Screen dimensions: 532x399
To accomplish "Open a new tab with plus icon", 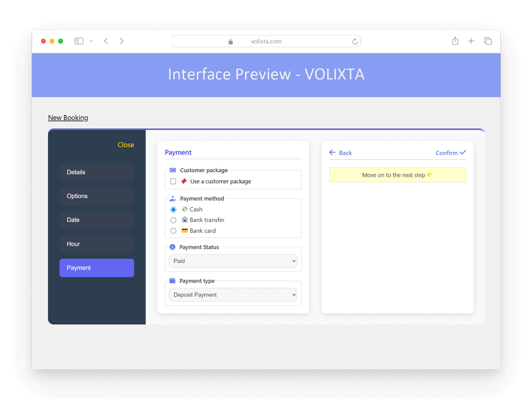I will [x=471, y=41].
